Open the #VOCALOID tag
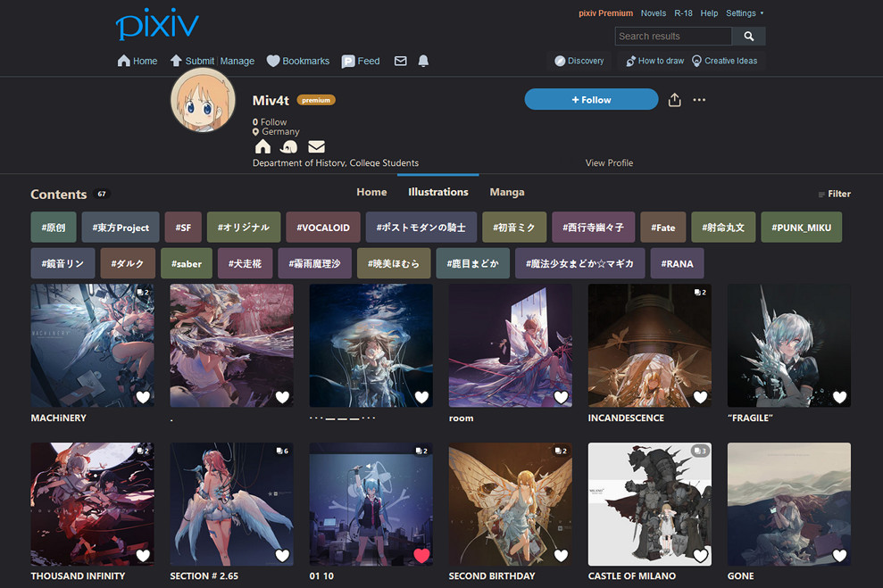Viewport: 883px width, 588px height. point(322,228)
